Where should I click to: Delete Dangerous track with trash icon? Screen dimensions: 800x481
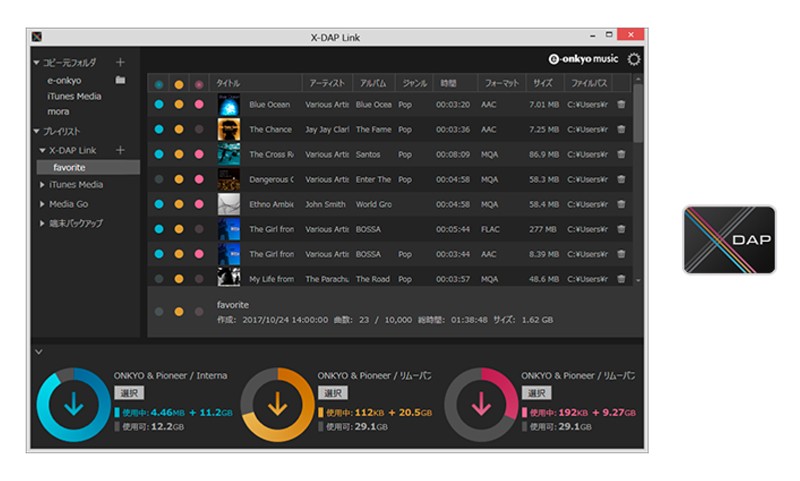pyautogui.click(x=621, y=179)
